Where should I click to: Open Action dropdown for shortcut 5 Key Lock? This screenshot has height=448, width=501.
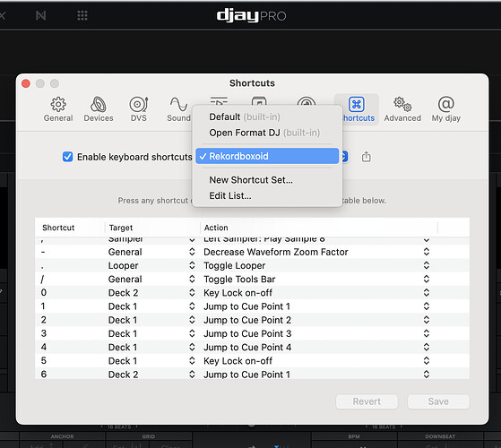point(427,360)
